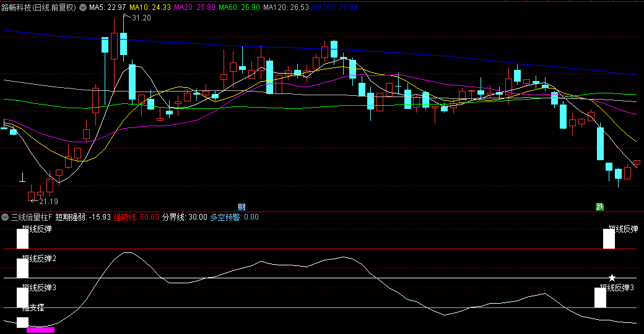Select the MA5 moving average label
Viewport: 644px width, 334px height.
pos(108,8)
